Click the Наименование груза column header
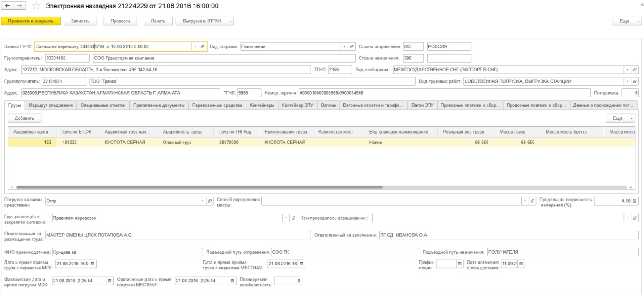Image resolution: width=644 pixels, height=298 pixels. pos(286,132)
